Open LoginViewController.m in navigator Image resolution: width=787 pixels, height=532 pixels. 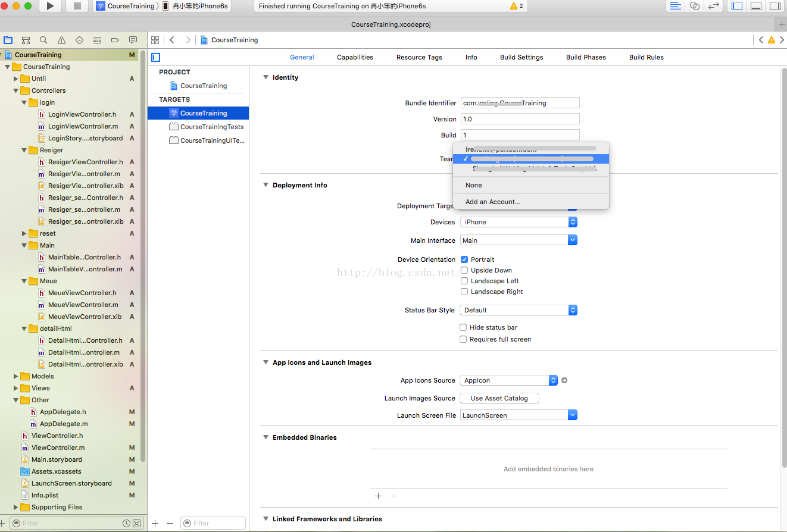(x=83, y=126)
